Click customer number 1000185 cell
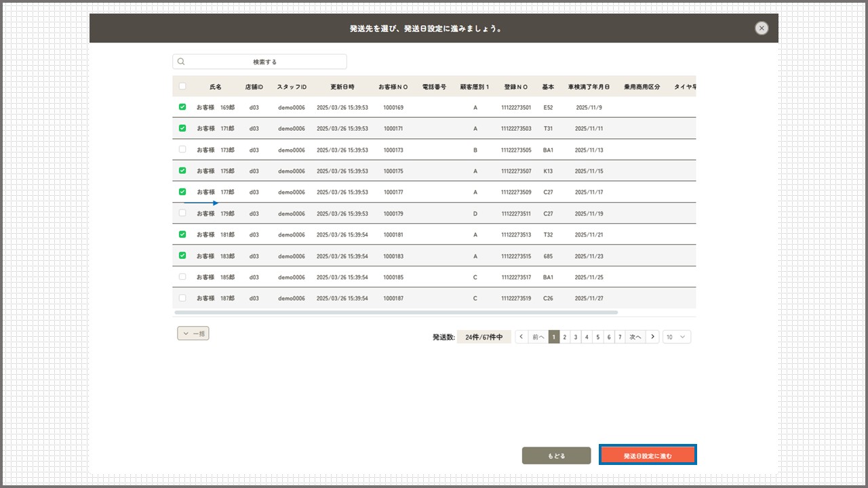This screenshot has width=868, height=488. click(x=393, y=277)
